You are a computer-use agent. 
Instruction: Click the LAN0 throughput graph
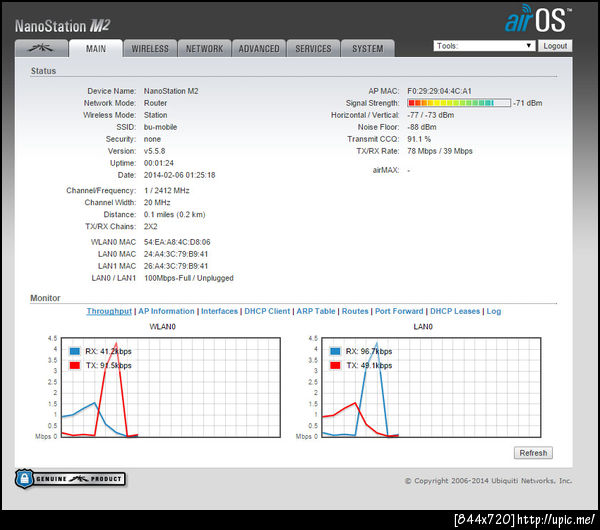point(431,387)
